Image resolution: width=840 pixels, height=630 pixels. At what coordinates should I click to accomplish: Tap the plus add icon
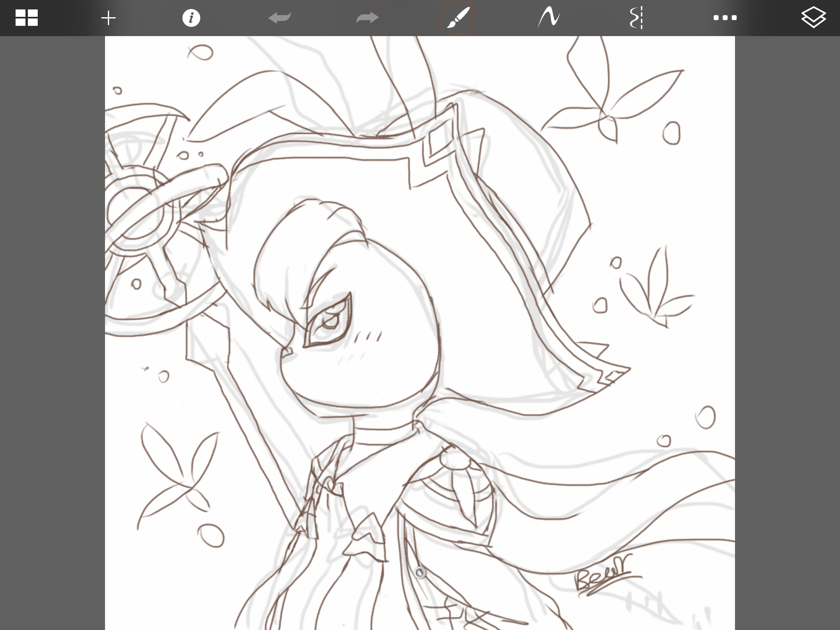point(108,18)
